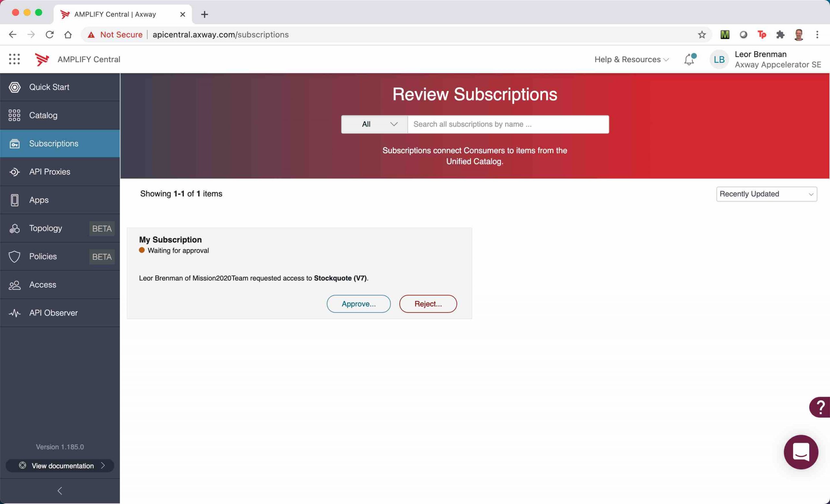Image resolution: width=830 pixels, height=504 pixels.
Task: Select API Proxies in the sidebar
Action: (x=60, y=172)
